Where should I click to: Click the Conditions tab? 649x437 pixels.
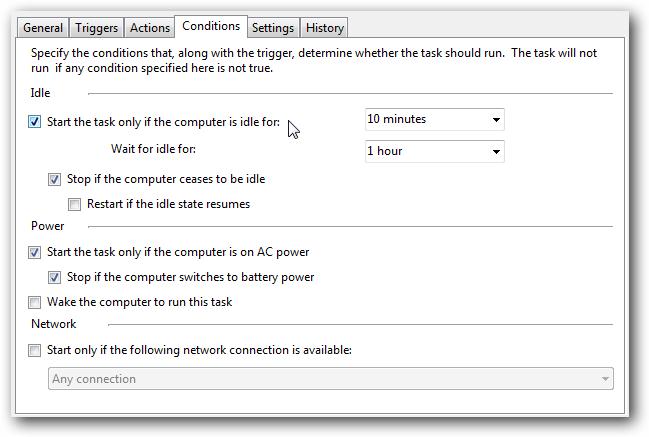tap(211, 26)
